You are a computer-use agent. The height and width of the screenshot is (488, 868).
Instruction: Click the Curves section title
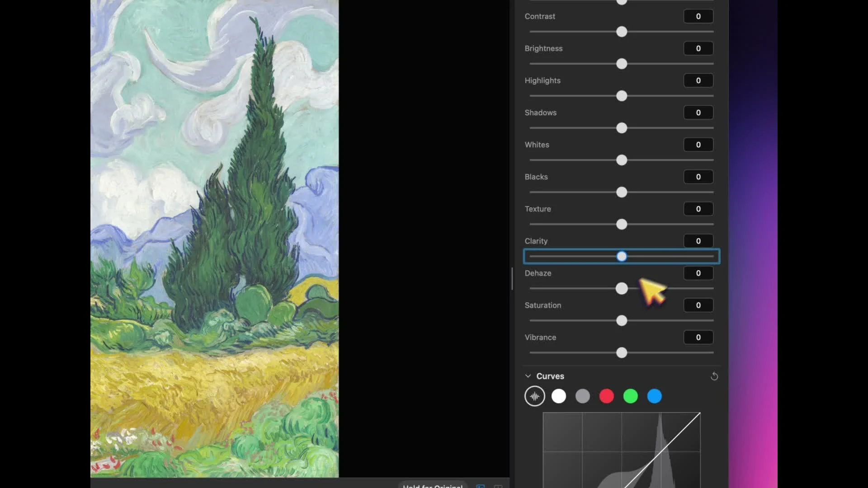pyautogui.click(x=550, y=376)
